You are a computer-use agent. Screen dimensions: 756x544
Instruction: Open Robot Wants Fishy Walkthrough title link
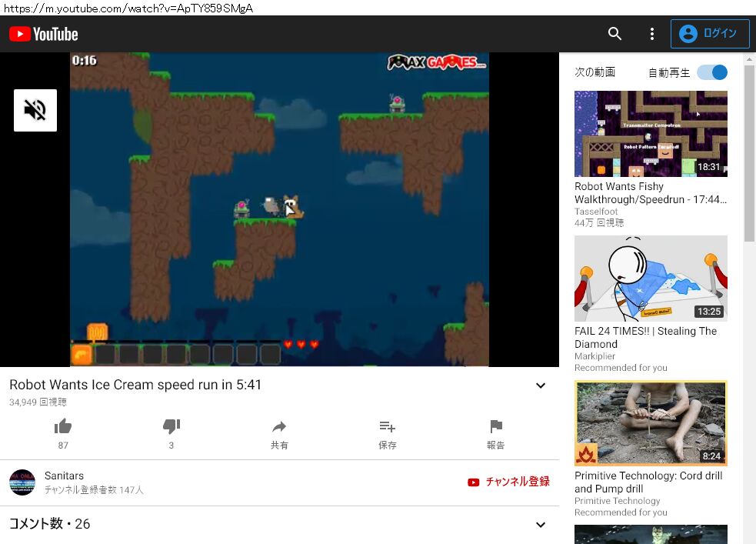coord(651,193)
